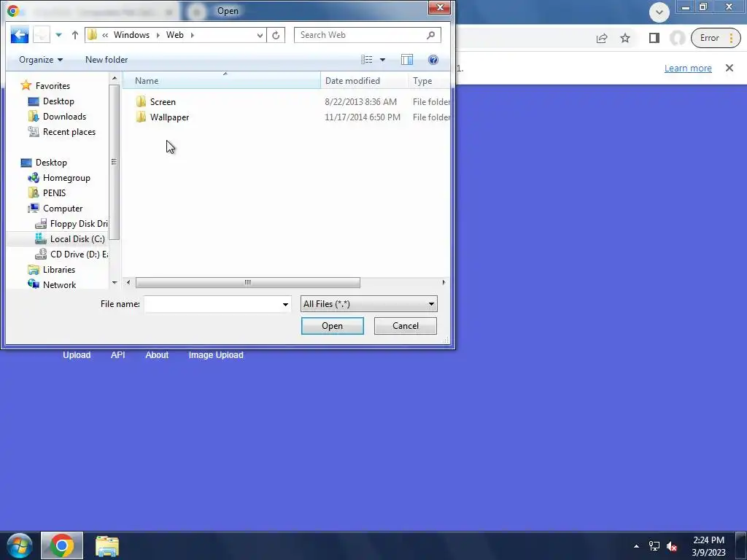Click Chrome share page icon
Viewport: 747px width, 560px height.
[602, 38]
